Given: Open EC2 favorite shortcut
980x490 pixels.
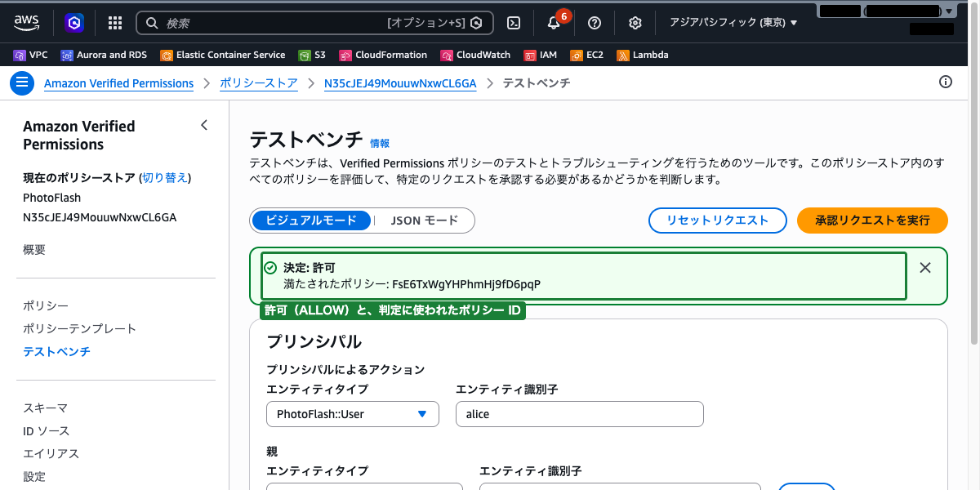Looking at the screenshot, I should (587, 55).
